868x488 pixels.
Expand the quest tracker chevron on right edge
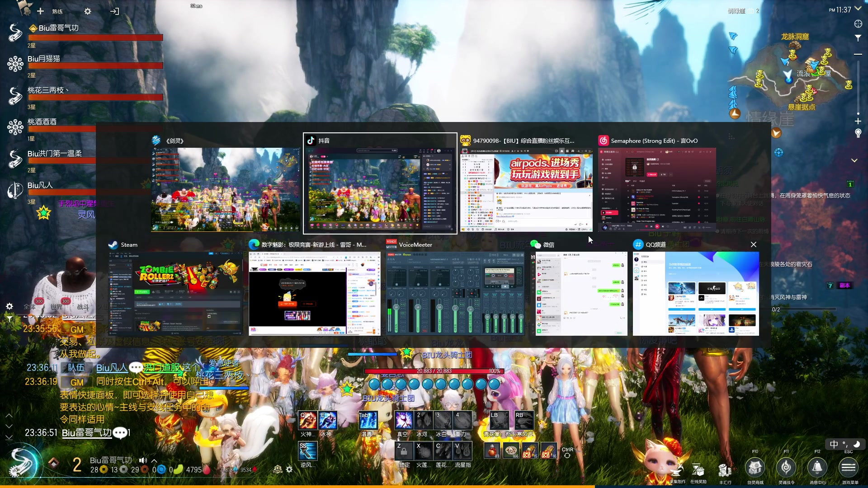coord(854,161)
